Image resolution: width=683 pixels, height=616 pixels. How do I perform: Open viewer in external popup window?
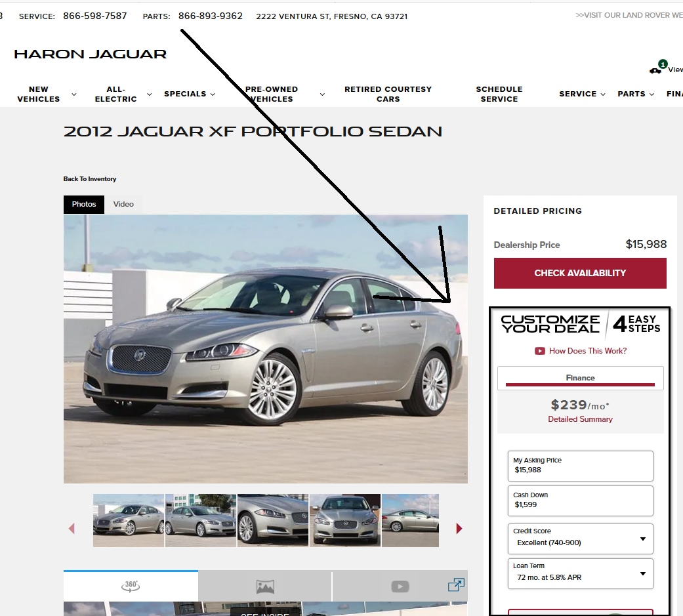pyautogui.click(x=456, y=585)
